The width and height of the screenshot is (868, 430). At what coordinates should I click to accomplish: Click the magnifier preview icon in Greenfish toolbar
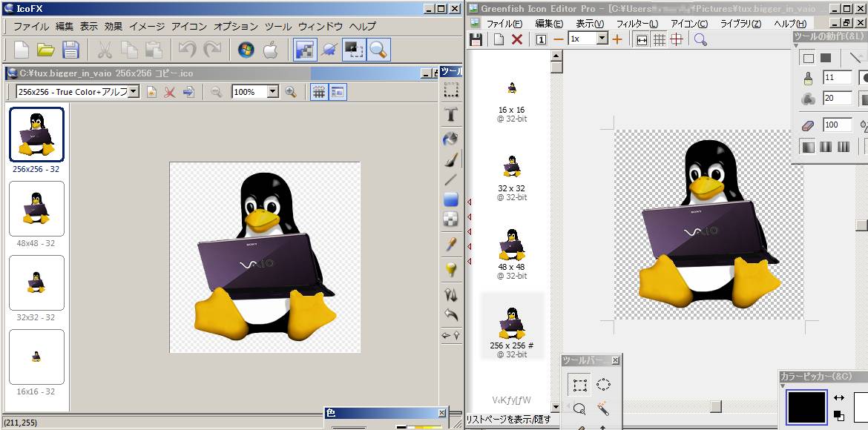pos(700,39)
